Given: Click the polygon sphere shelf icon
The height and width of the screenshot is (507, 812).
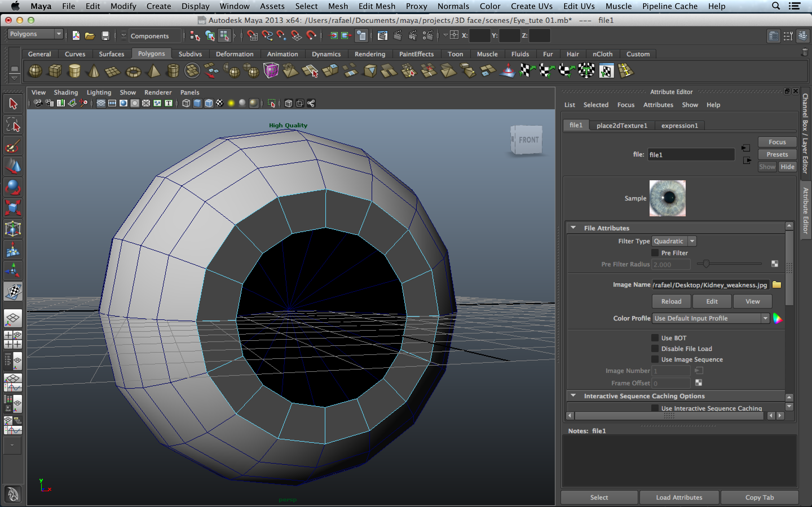Looking at the screenshot, I should (x=35, y=71).
